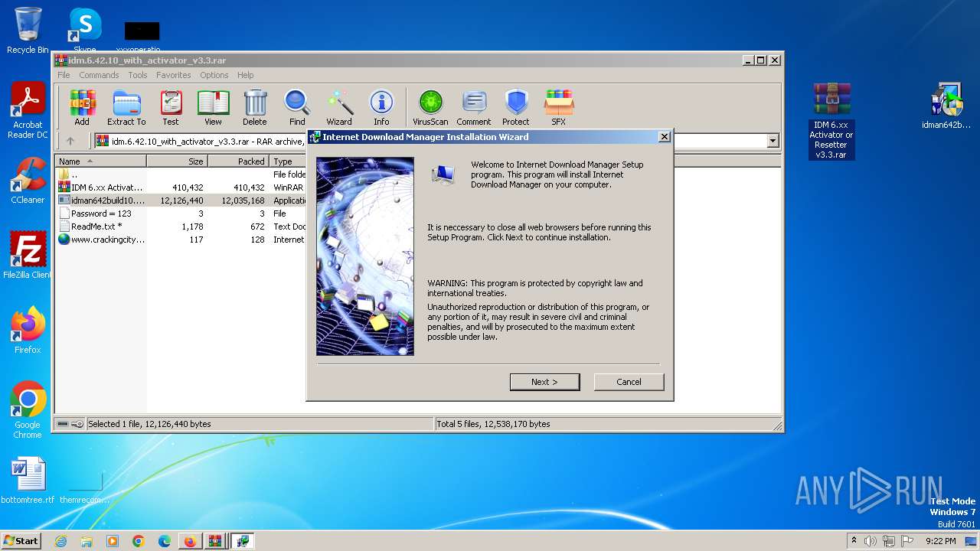Screen dimensions: 980x551
Task: Open the Options menu
Action: [214, 75]
